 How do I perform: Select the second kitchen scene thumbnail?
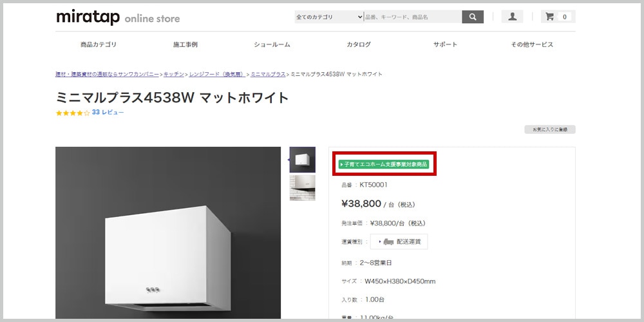coord(302,187)
